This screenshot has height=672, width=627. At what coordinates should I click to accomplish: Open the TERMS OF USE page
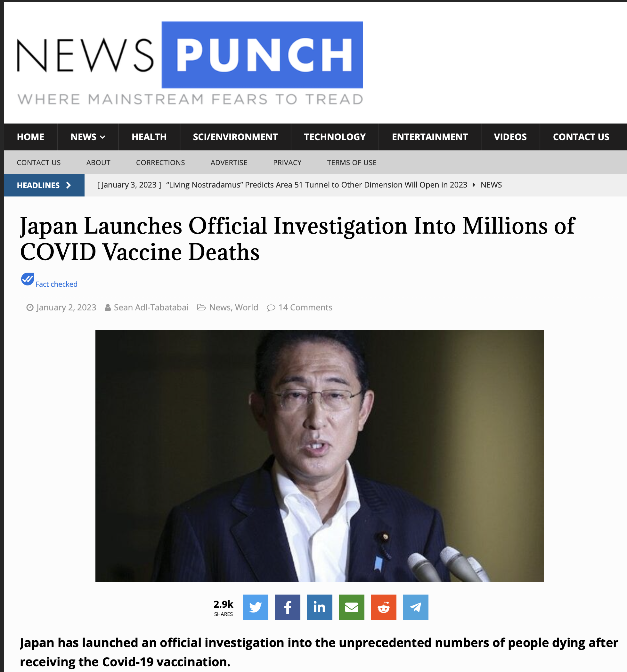pyautogui.click(x=352, y=163)
